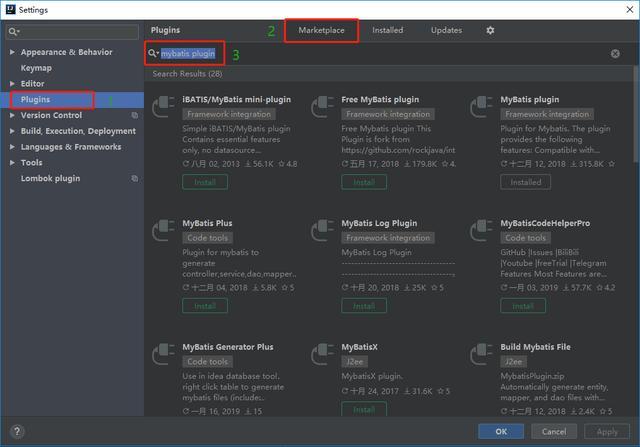Close the Settings window
Viewport: 640px width, 447px height.
click(x=630, y=9)
